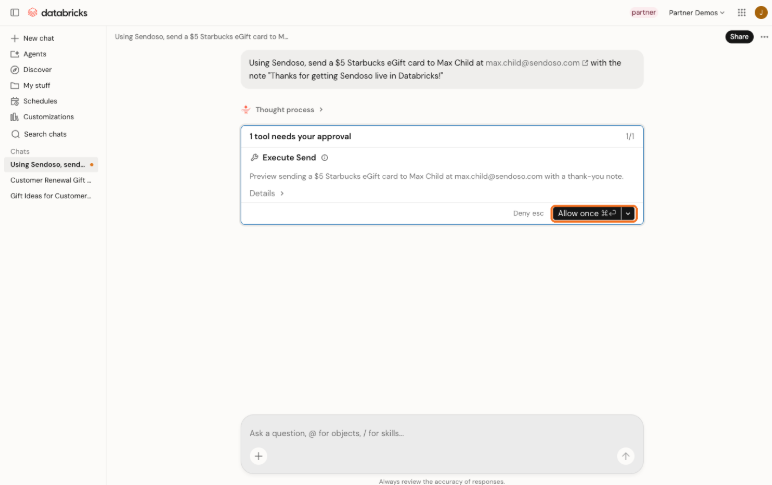Screen dimensions: 772x485
Task: Open Customer Renewal Gift chat
Action: point(51,180)
